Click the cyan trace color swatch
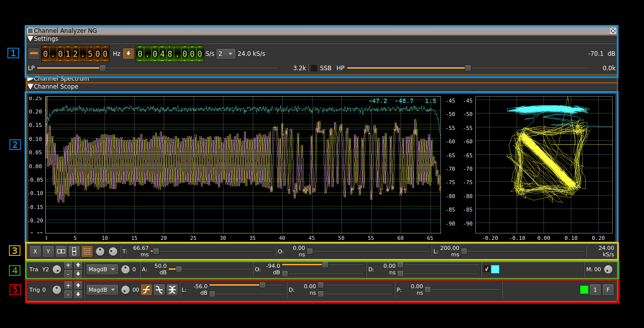 point(495,269)
